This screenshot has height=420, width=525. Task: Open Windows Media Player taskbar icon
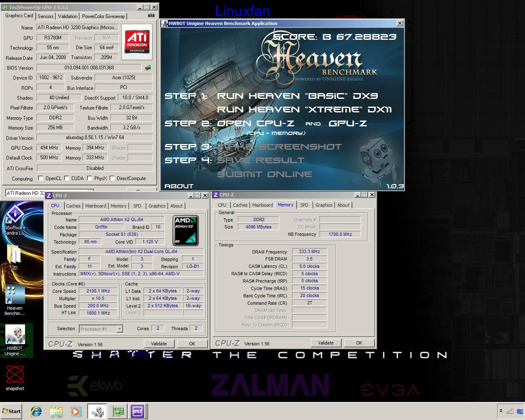point(76,411)
